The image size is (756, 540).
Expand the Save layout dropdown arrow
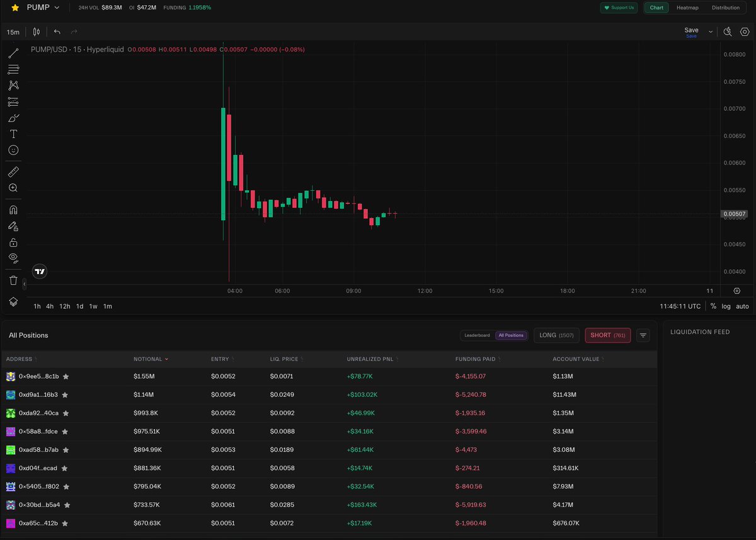click(711, 32)
